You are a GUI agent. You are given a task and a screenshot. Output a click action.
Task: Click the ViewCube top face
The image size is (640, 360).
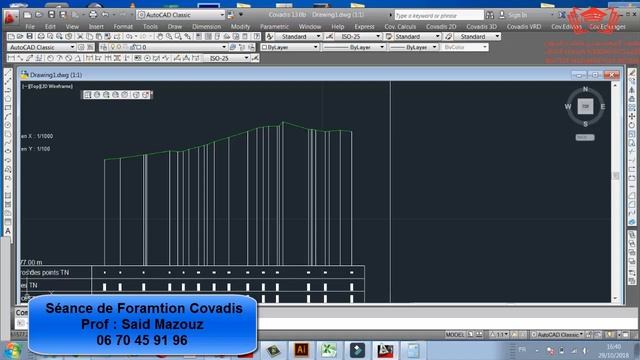585,107
